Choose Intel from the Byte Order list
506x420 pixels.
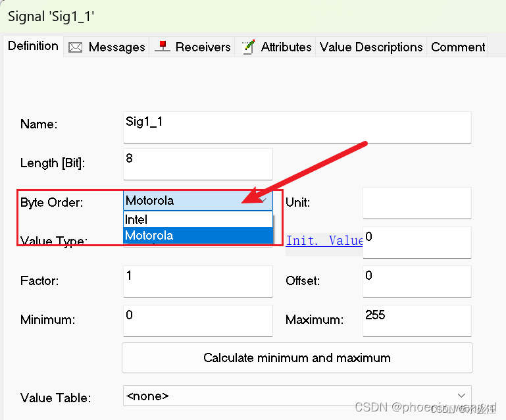coord(198,219)
